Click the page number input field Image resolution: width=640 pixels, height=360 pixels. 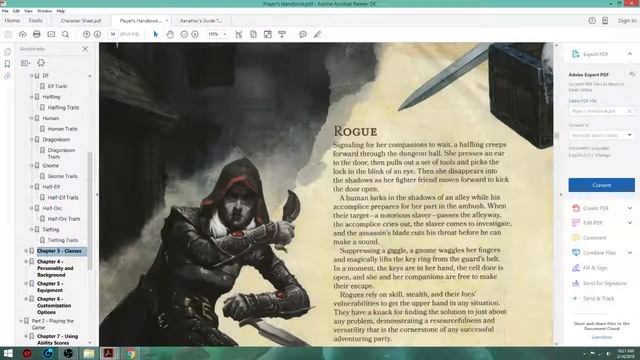[x=113, y=34]
